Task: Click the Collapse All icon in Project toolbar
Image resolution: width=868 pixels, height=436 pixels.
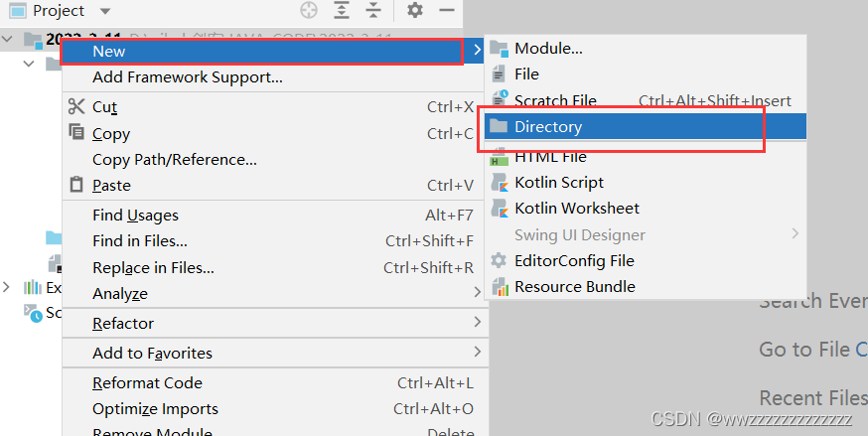Action: pyautogui.click(x=373, y=11)
